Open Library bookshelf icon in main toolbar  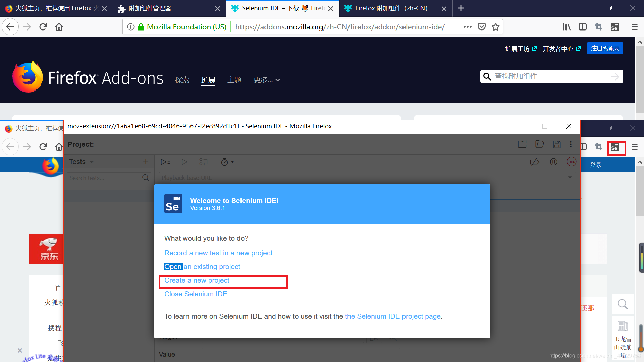tap(567, 27)
